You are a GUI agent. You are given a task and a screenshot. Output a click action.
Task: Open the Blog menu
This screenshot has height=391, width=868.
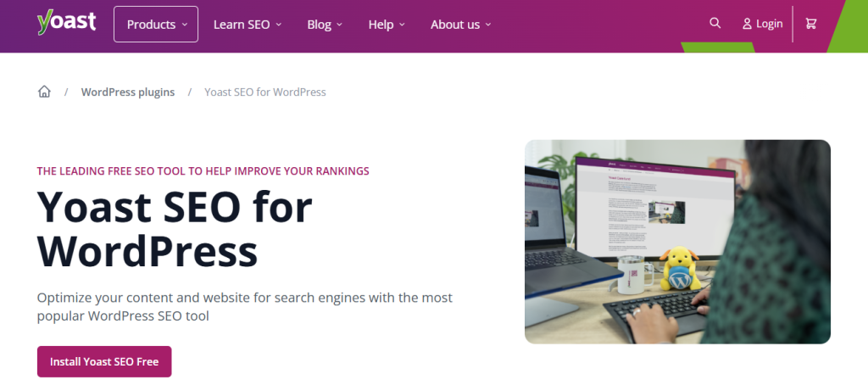pos(325,25)
